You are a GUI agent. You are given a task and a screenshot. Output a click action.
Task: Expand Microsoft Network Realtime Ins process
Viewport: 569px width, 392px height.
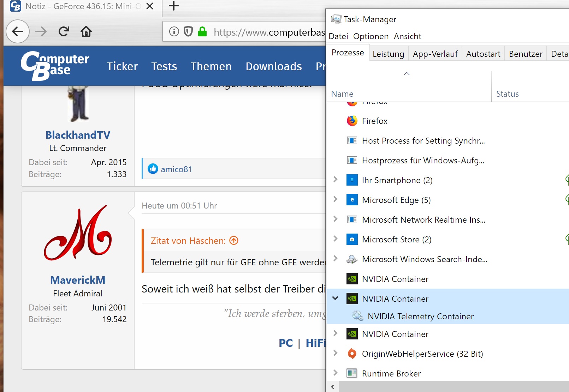pos(336,219)
